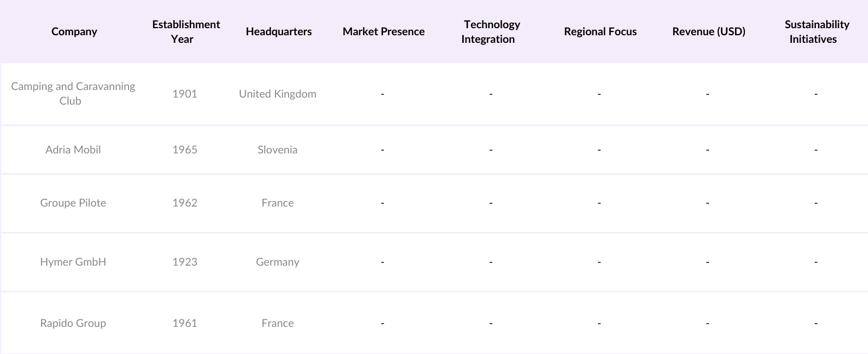The width and height of the screenshot is (868, 354).
Task: Click the Camping and Caravanning Club cell
Action: point(73,93)
